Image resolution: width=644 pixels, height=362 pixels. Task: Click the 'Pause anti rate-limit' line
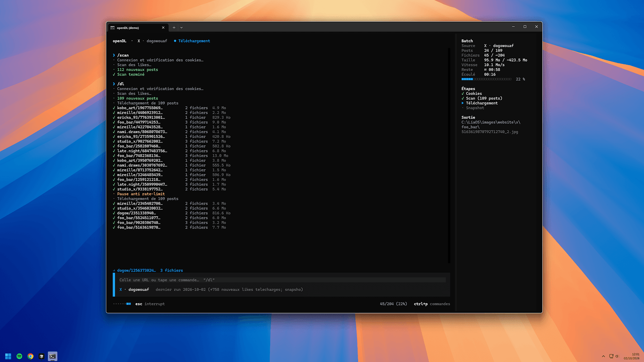point(139,194)
